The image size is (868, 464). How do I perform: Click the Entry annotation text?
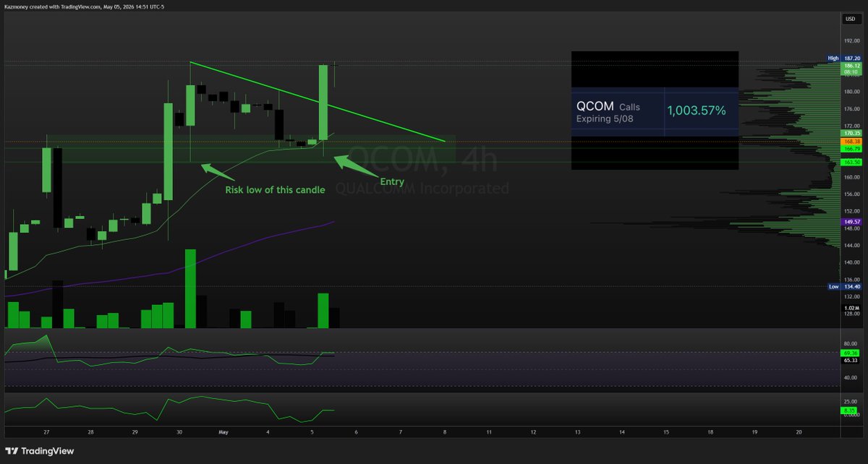(391, 182)
